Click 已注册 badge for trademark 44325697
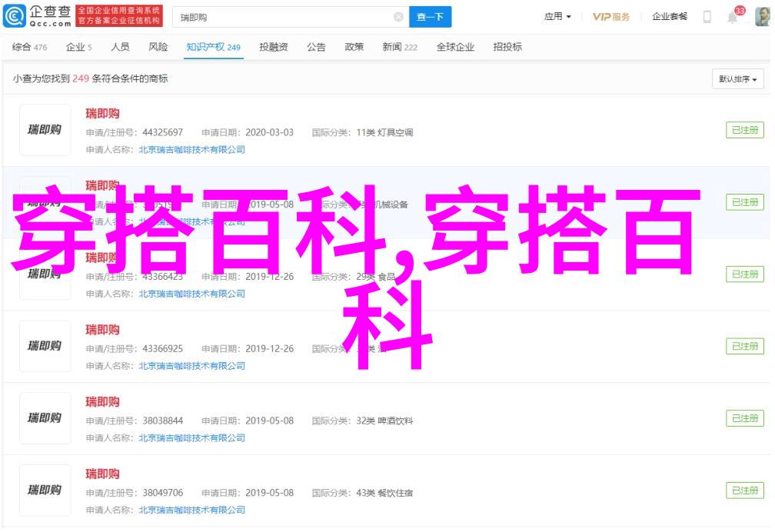Screen dimensions: 775x532 click(745, 130)
